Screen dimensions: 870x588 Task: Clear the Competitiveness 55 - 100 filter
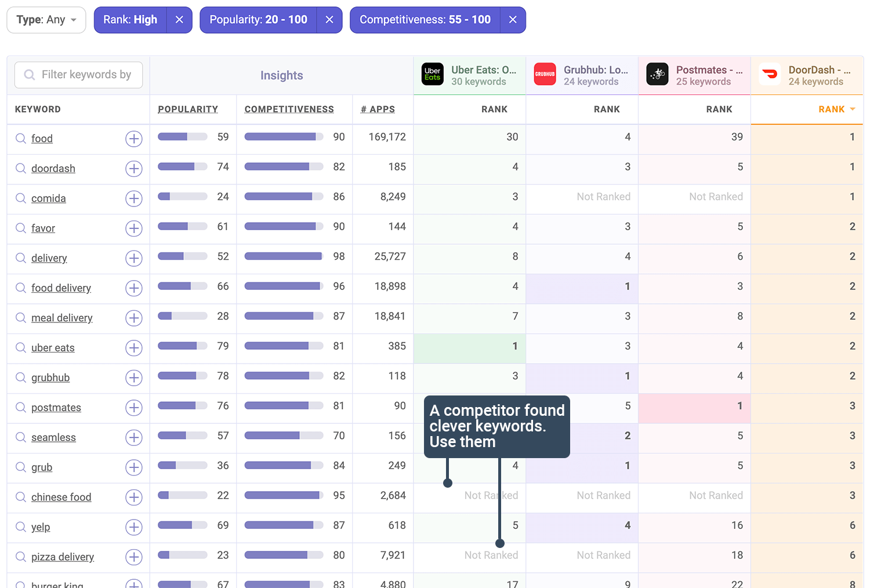point(513,20)
